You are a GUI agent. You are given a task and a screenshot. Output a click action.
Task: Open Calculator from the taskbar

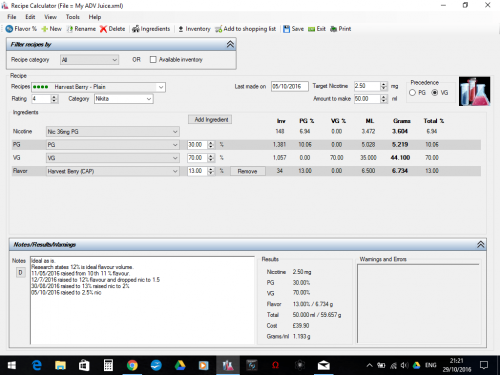108,366
